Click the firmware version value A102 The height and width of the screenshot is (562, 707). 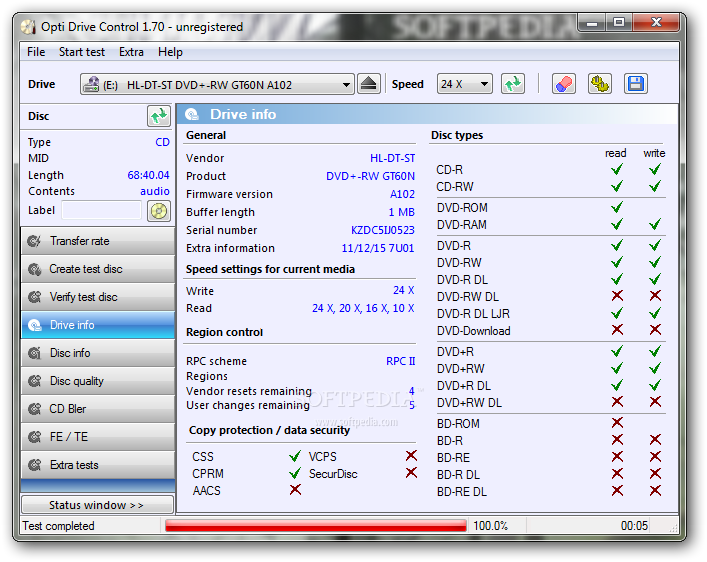[x=402, y=194]
